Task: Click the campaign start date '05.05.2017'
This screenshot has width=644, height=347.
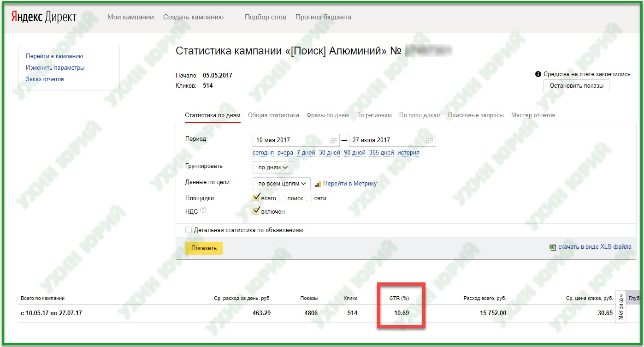Action: pyautogui.click(x=218, y=75)
